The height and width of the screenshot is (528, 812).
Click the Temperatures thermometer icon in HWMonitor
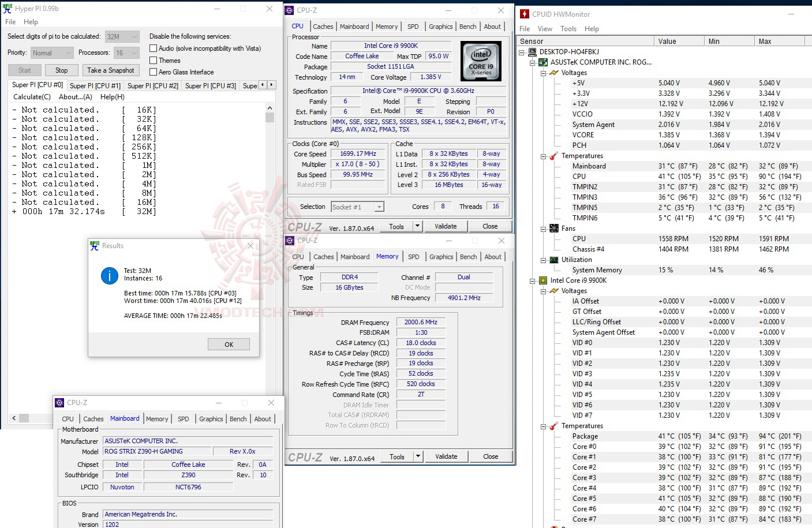pos(552,156)
